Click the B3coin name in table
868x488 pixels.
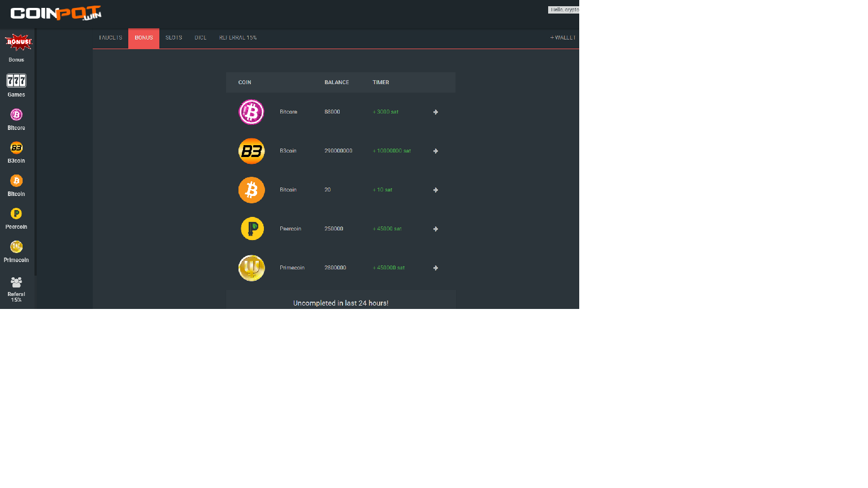[x=288, y=151]
